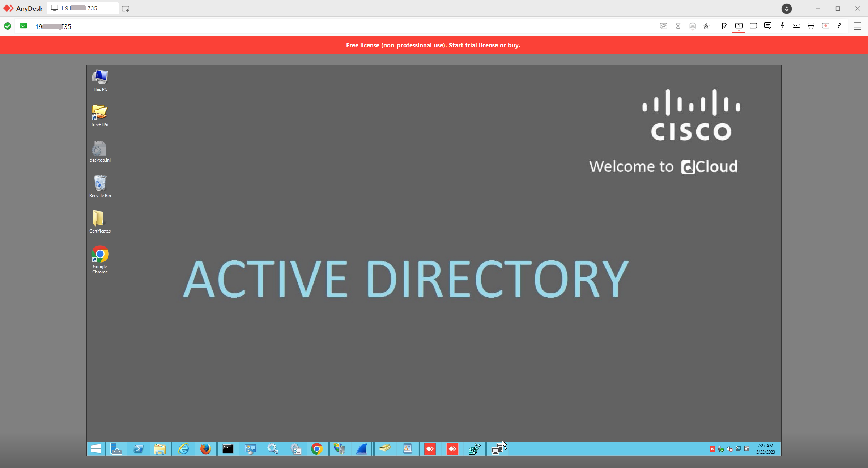Click the favorites star icon
868x468 pixels.
(706, 26)
